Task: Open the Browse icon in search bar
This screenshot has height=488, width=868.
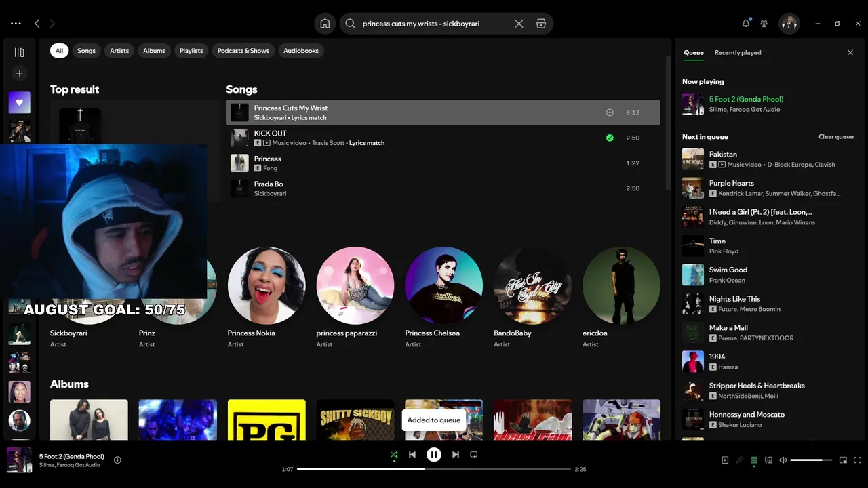Action: [x=541, y=24]
